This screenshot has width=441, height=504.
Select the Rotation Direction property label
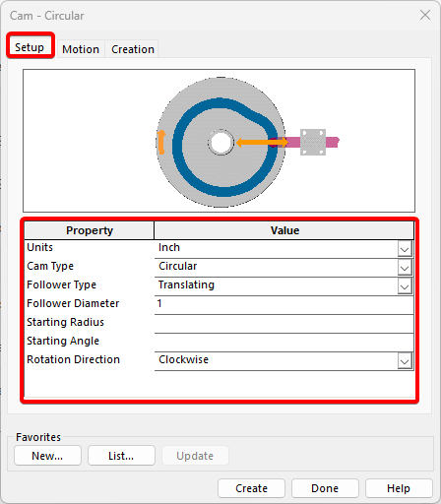(x=73, y=359)
